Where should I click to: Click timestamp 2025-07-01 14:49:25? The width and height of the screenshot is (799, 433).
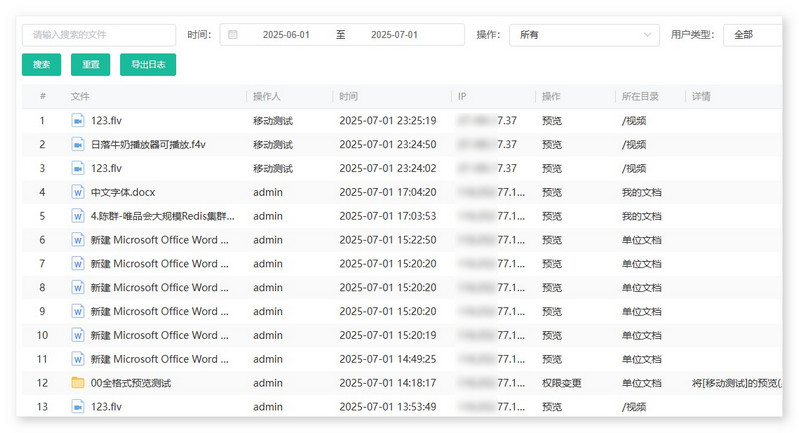click(388, 359)
